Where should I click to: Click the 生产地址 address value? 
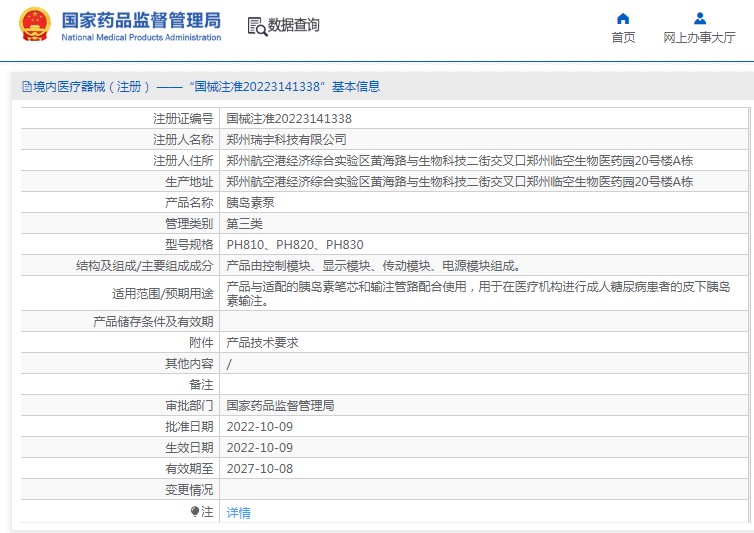pos(460,182)
